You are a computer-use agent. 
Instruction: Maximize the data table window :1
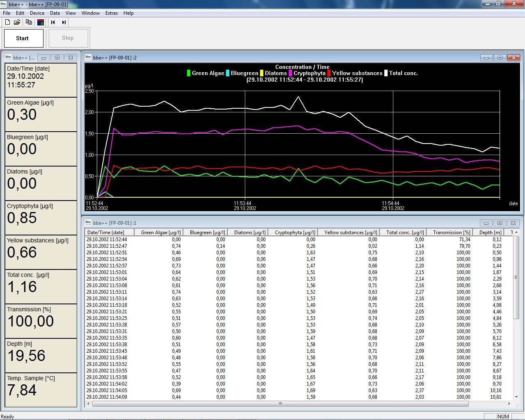point(500,223)
